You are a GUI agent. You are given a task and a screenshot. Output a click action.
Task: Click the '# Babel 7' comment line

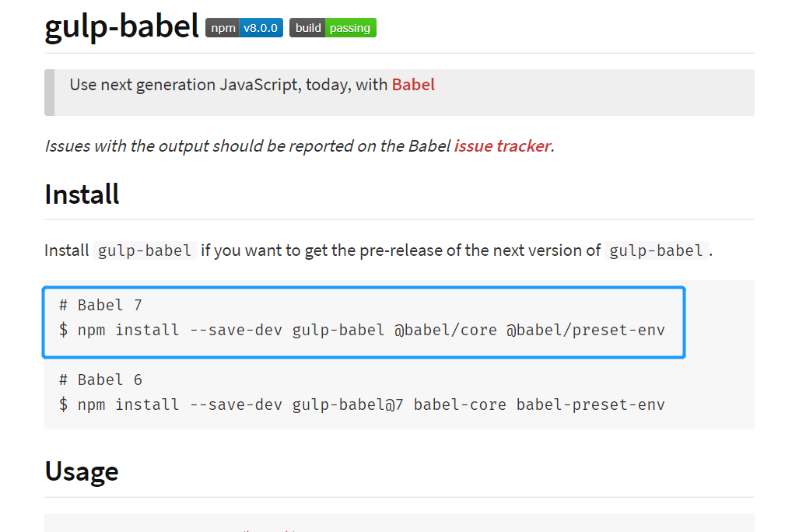[x=100, y=305]
